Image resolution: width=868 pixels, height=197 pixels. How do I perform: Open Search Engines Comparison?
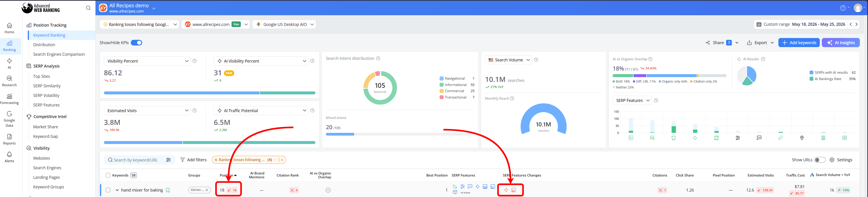point(59,54)
